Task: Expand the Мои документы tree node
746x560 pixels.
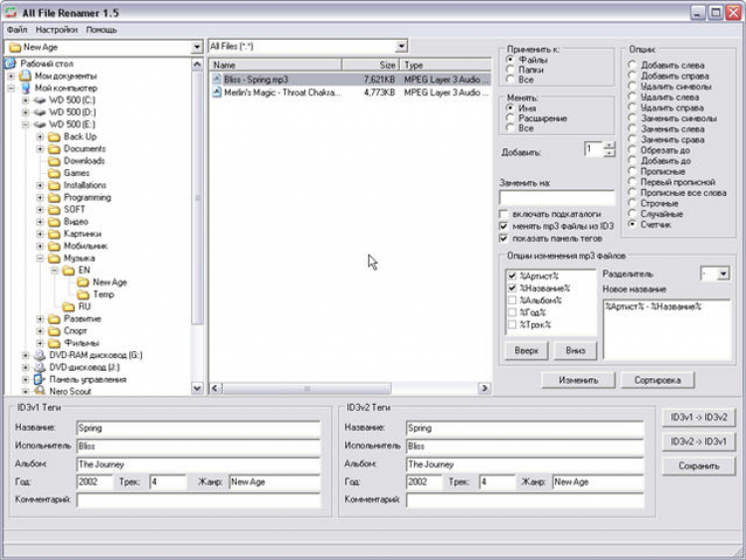Action: [11, 77]
